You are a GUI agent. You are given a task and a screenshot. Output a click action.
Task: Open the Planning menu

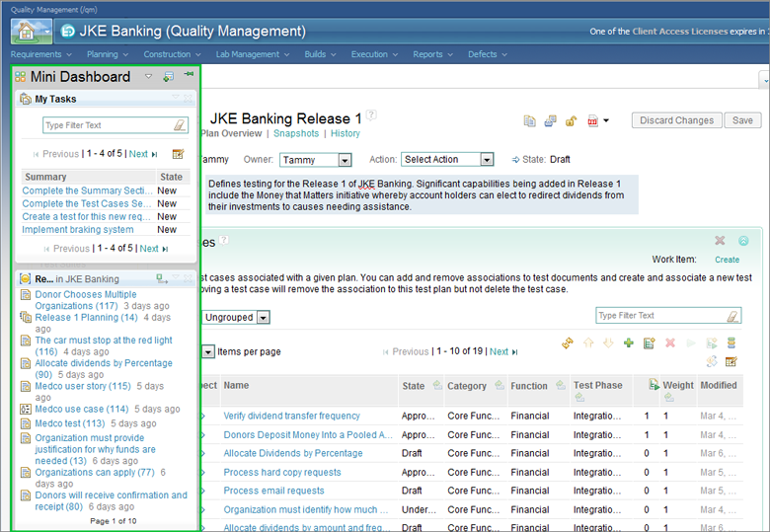(107, 54)
